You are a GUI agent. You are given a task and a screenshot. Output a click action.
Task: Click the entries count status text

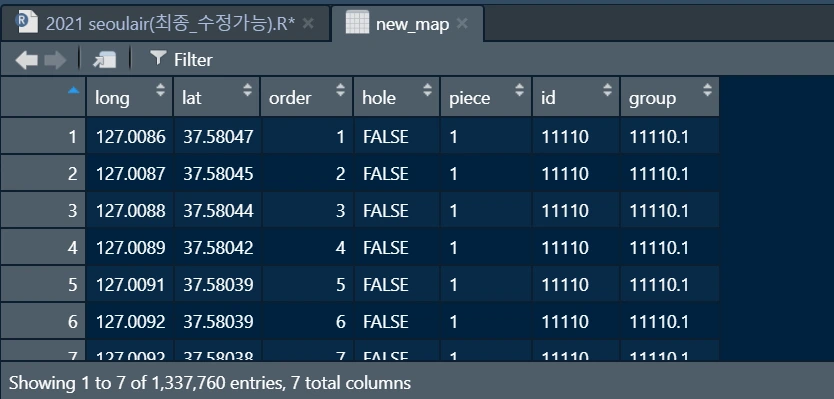click(210, 383)
